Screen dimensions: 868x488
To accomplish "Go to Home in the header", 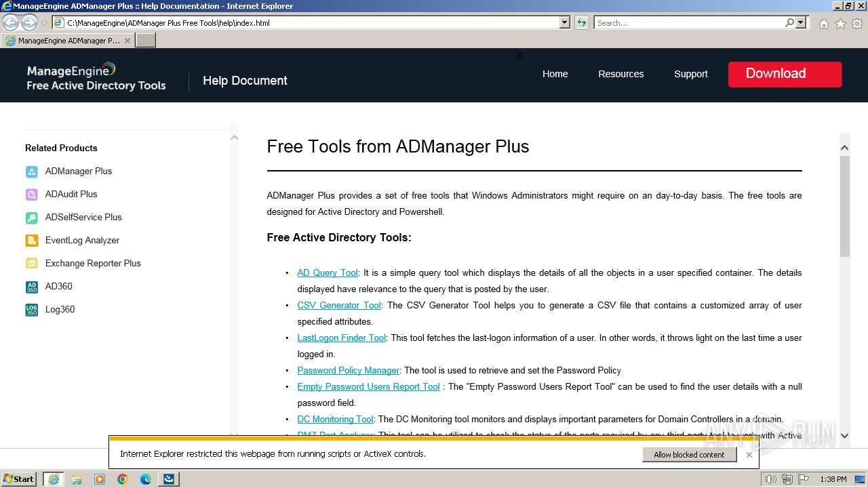I will (555, 74).
